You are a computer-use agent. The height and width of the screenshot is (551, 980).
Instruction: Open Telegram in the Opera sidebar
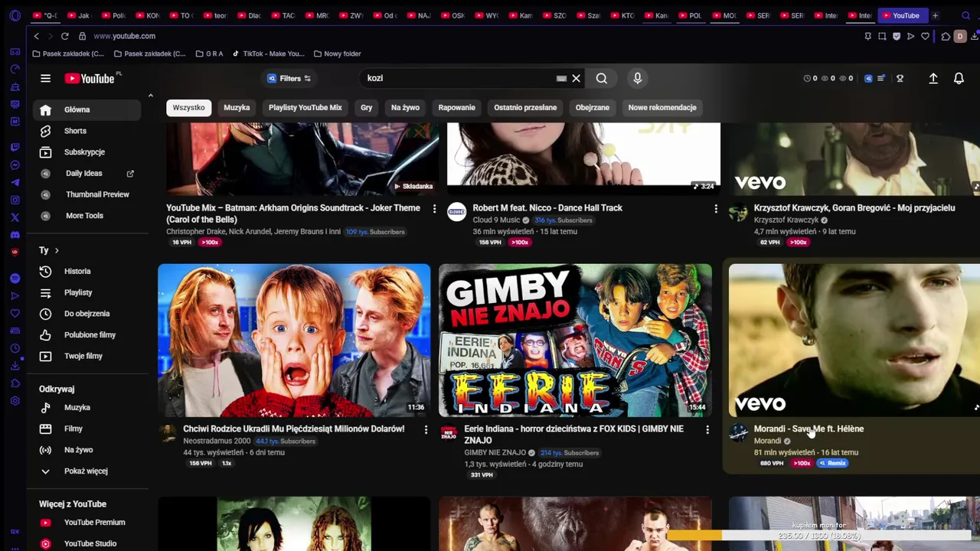(x=15, y=183)
